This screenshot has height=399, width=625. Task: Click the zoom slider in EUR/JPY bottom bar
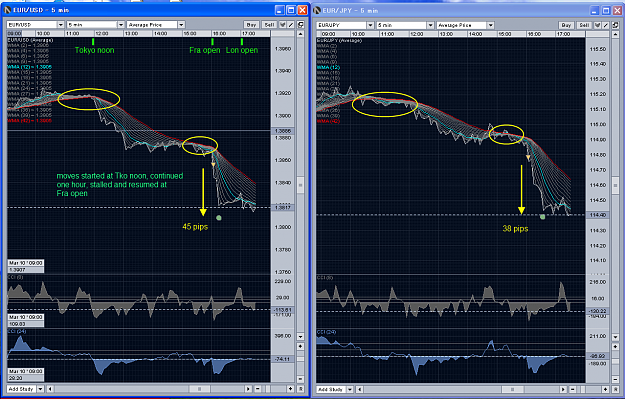coord(583,389)
